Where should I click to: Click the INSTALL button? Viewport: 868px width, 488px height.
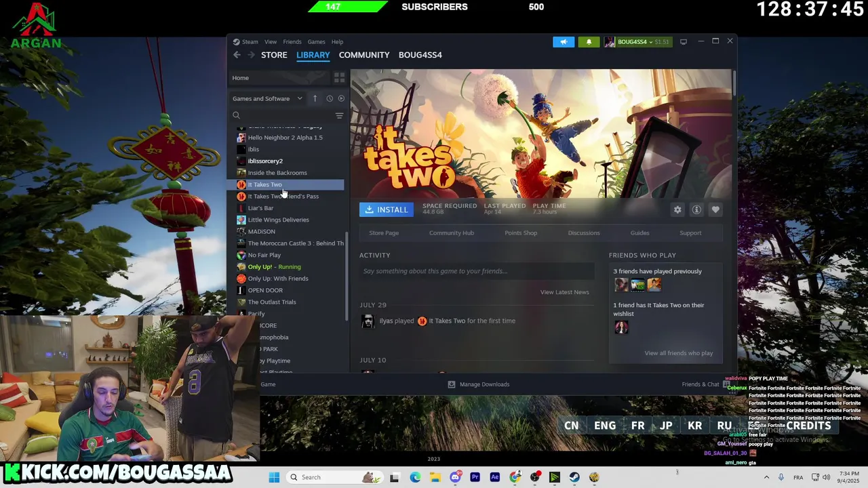387,209
